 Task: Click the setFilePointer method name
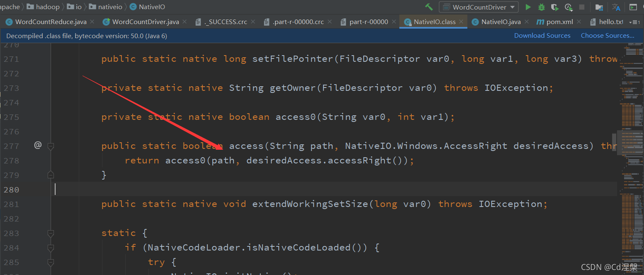(293, 59)
